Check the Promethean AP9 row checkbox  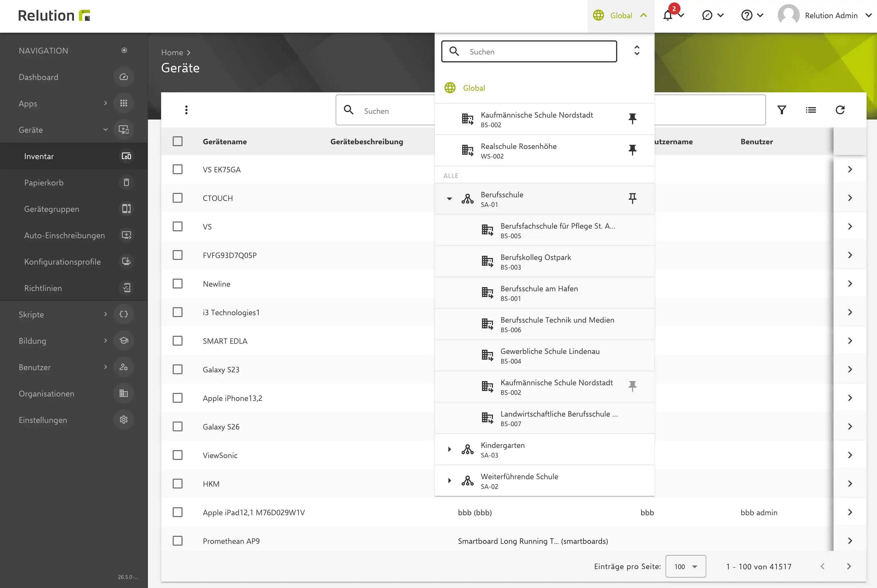point(177,541)
